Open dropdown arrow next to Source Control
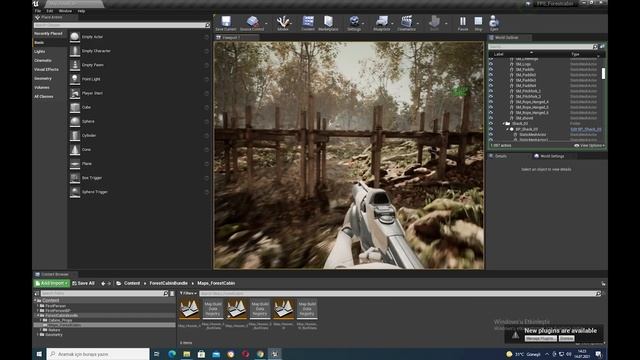Viewport: 640px width, 360px height. point(267,23)
